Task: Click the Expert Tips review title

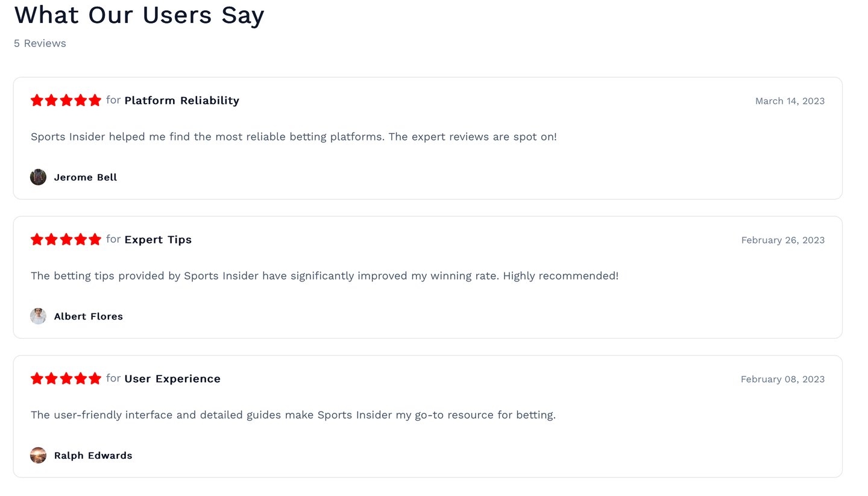Action: tap(158, 240)
